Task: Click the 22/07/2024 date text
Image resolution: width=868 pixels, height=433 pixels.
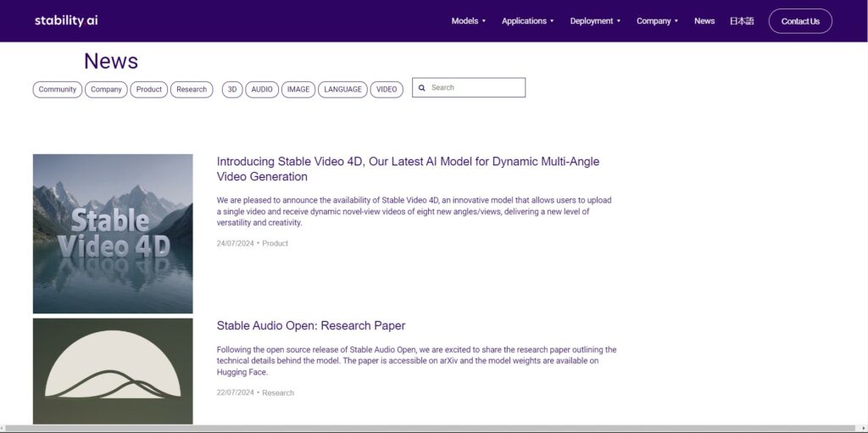Action: 236,392
